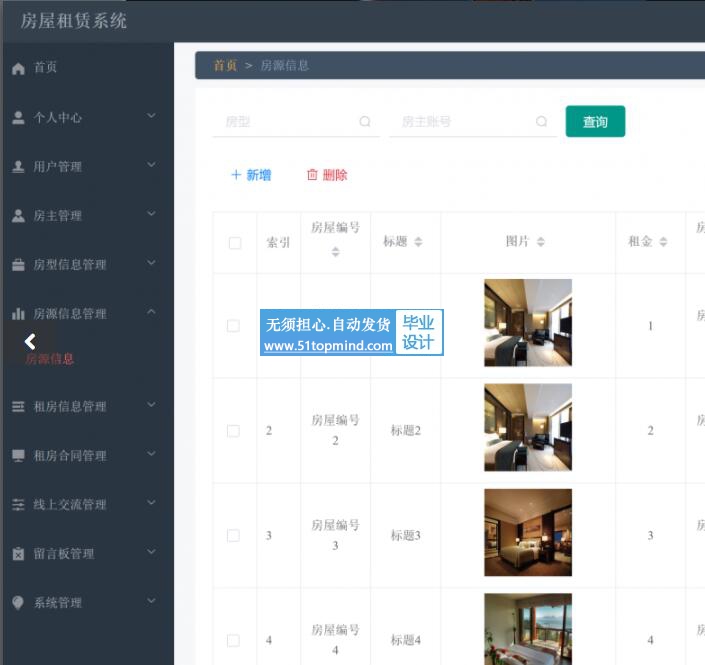Screen dimensions: 705x665
Task: Expand the 留言板管理 menu chevron
Action: (x=152, y=552)
